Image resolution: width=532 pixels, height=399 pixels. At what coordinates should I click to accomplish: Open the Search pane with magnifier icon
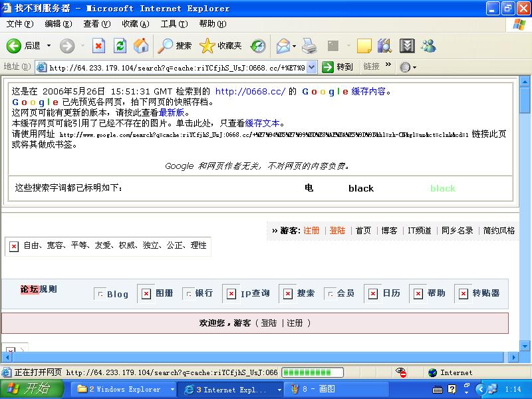pyautogui.click(x=175, y=46)
